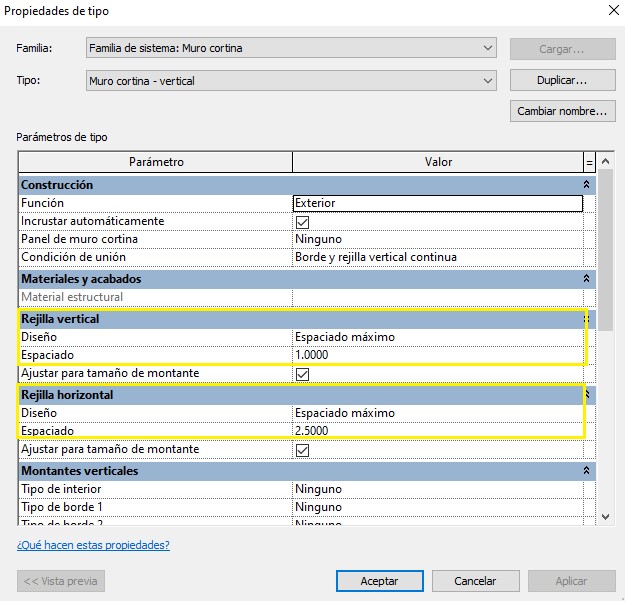Click the scrollbar down arrow
Screen dimensions: 625x601
[604, 517]
